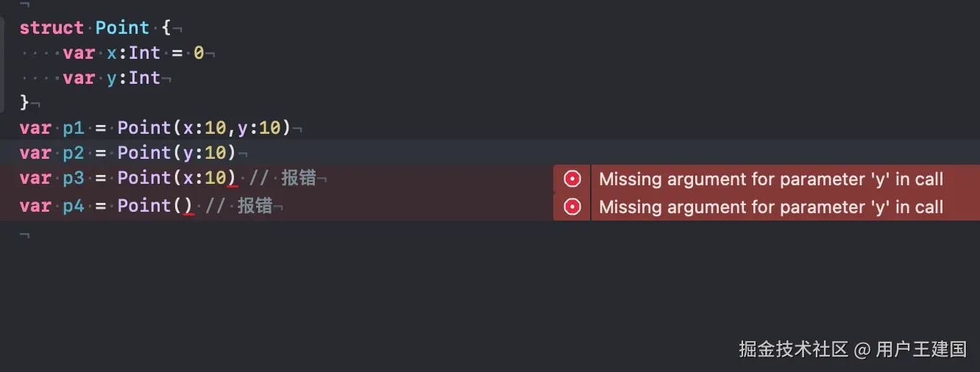The height and width of the screenshot is (372, 980).
Task: Click the red underline after Point(x:10)
Action: [232, 186]
